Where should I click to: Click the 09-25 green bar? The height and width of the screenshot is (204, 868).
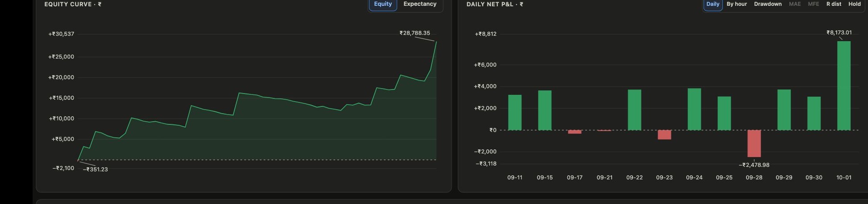(724, 113)
